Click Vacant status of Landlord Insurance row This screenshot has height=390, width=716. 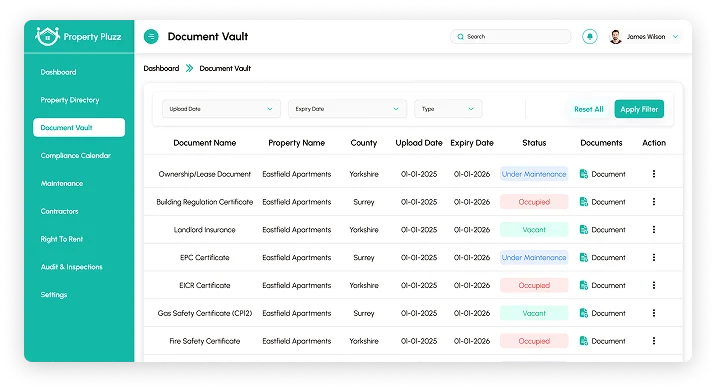534,230
